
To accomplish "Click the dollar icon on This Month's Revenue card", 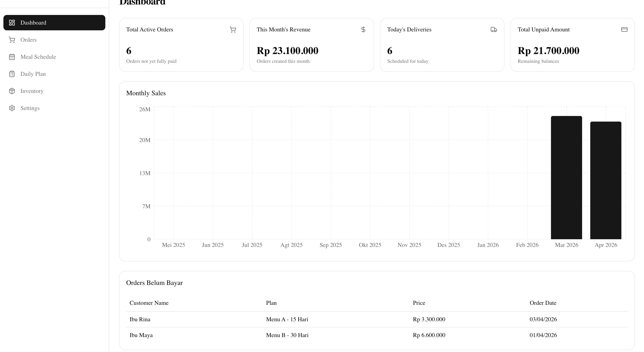I will click(363, 29).
